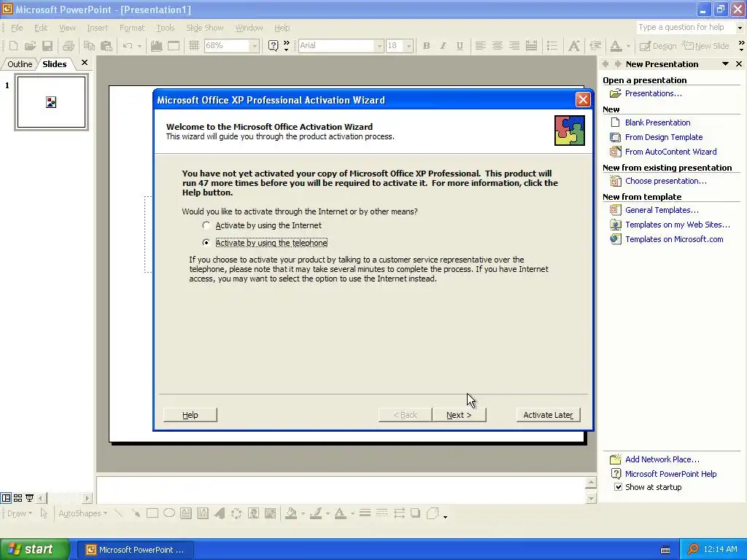Click the Bullets list icon

click(x=552, y=46)
